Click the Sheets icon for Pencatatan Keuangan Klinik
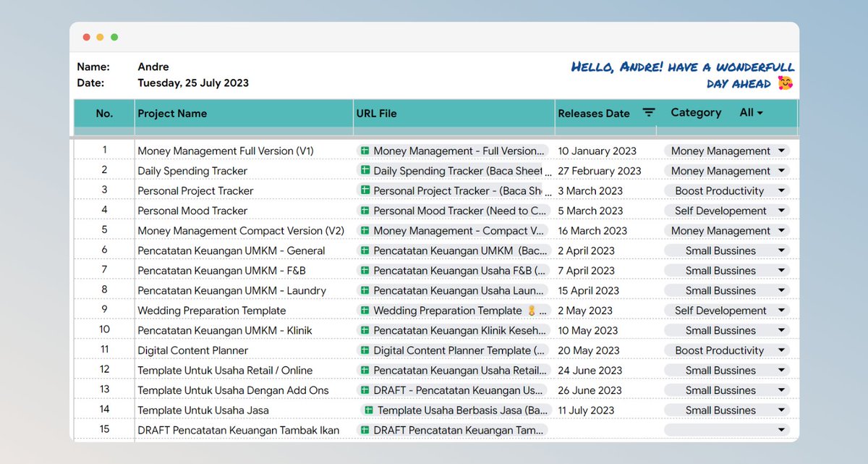 click(x=364, y=330)
